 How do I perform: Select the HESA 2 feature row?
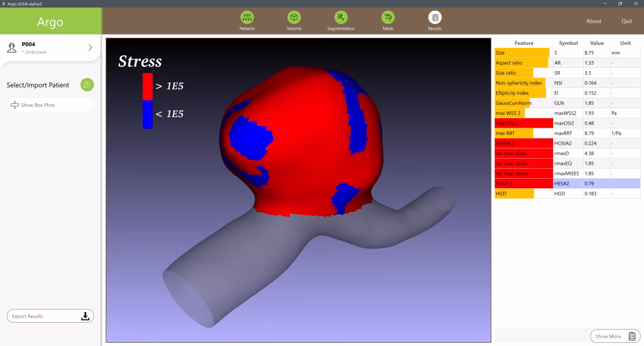point(567,184)
